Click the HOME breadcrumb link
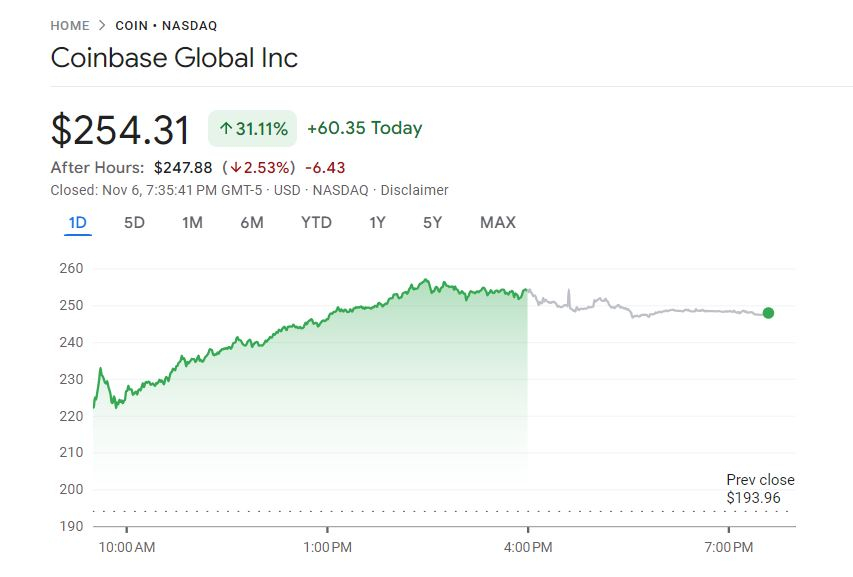Screen dimensions: 853x577 pos(70,25)
